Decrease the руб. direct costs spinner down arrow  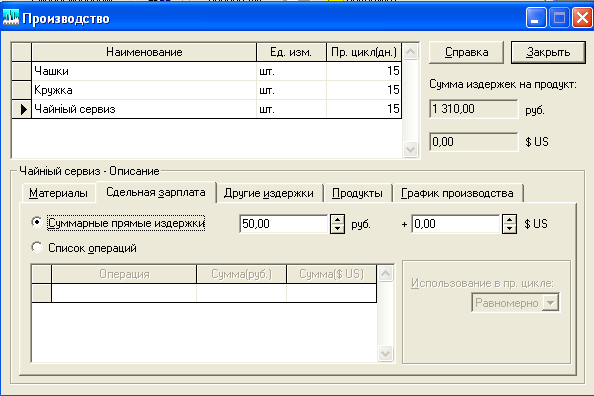(x=337, y=229)
